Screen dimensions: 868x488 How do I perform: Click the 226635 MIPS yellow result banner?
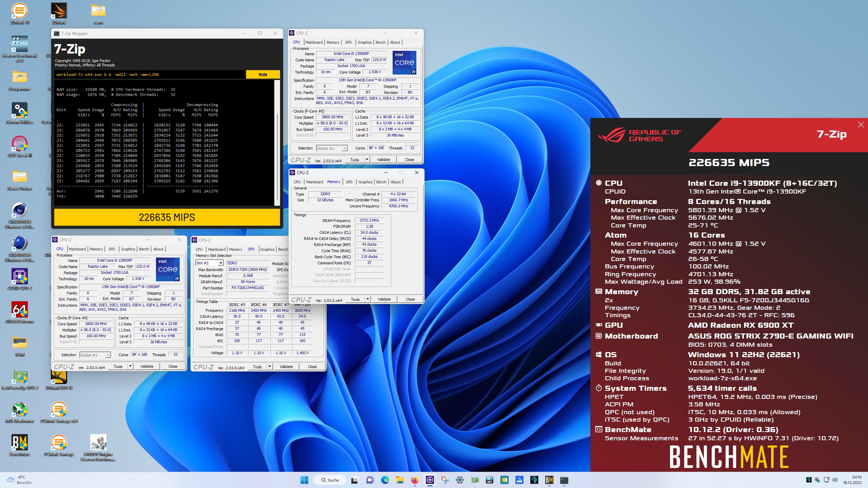click(167, 217)
